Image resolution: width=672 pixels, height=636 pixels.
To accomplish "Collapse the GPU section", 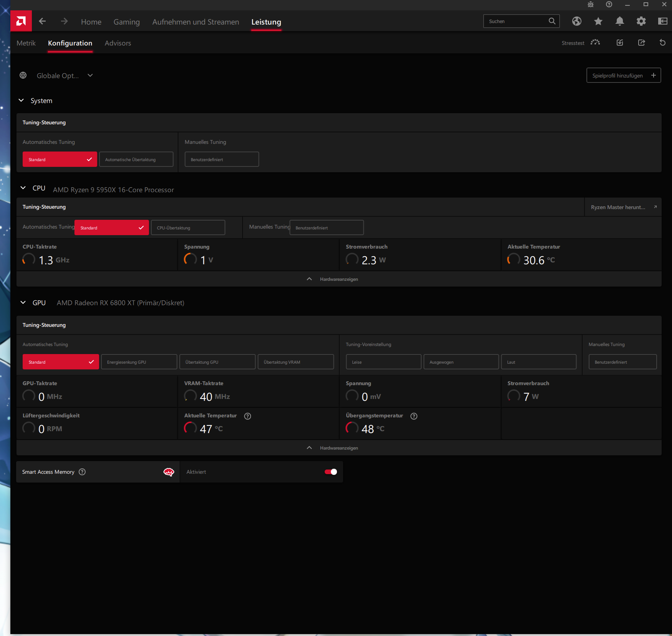I will [x=23, y=303].
